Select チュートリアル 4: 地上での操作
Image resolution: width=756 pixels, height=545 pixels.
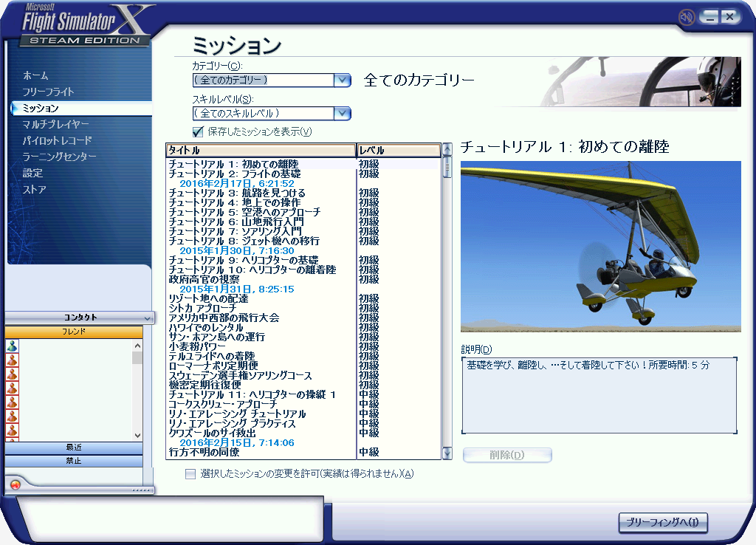pos(234,202)
